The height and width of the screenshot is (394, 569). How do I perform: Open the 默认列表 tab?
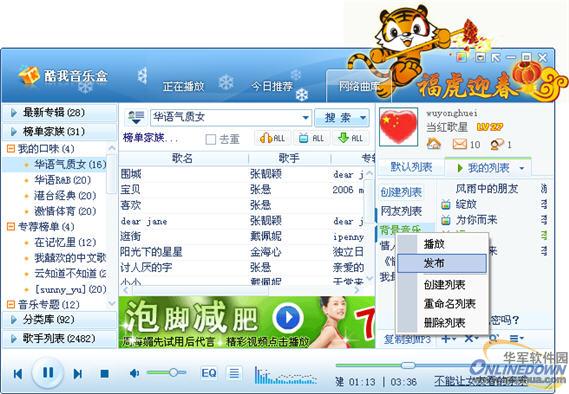411,167
